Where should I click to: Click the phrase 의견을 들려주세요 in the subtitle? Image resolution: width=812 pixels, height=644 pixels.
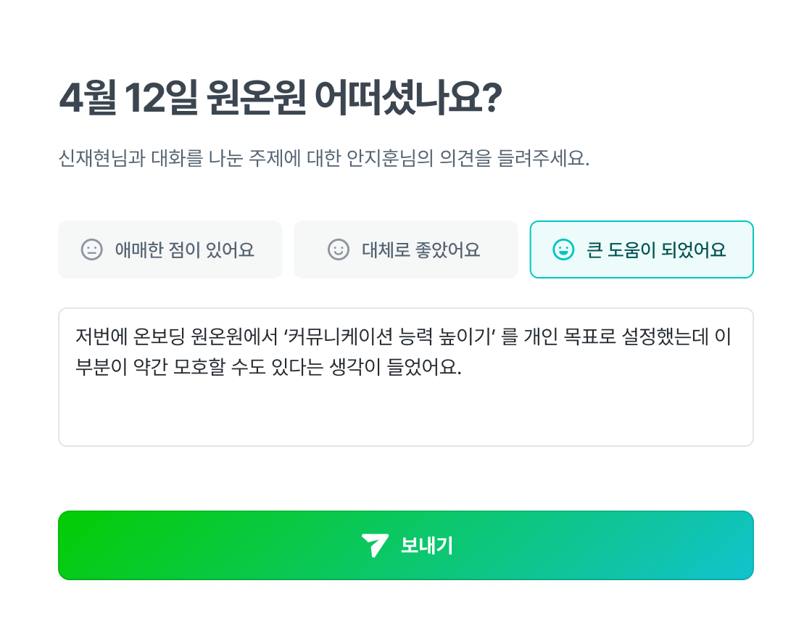[x=513, y=159]
